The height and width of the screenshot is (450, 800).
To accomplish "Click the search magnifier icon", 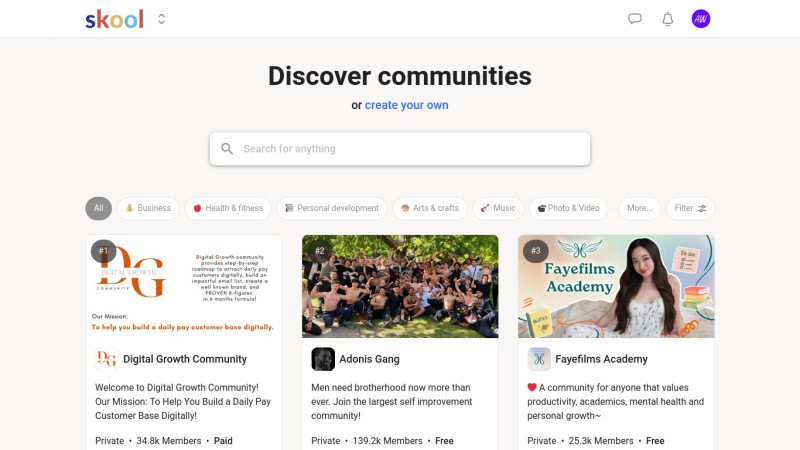I will point(227,148).
